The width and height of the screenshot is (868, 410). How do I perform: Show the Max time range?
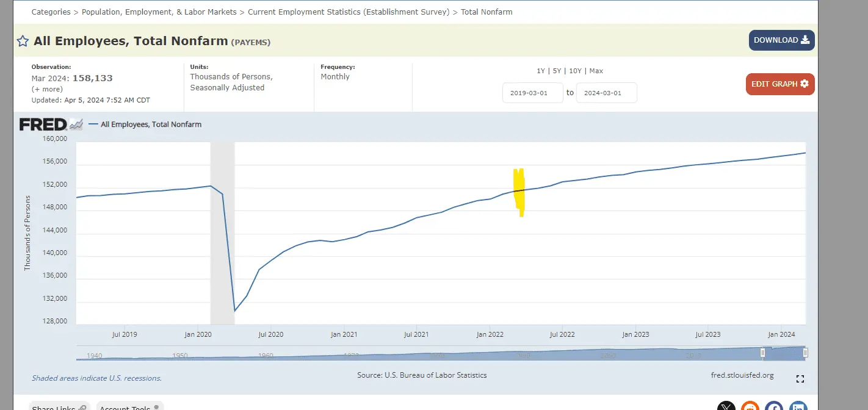(x=596, y=71)
